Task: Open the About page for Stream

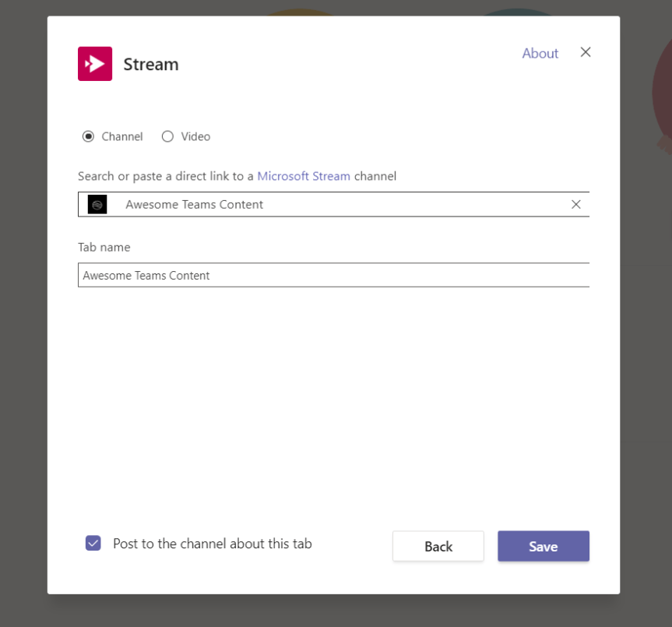Action: [540, 53]
